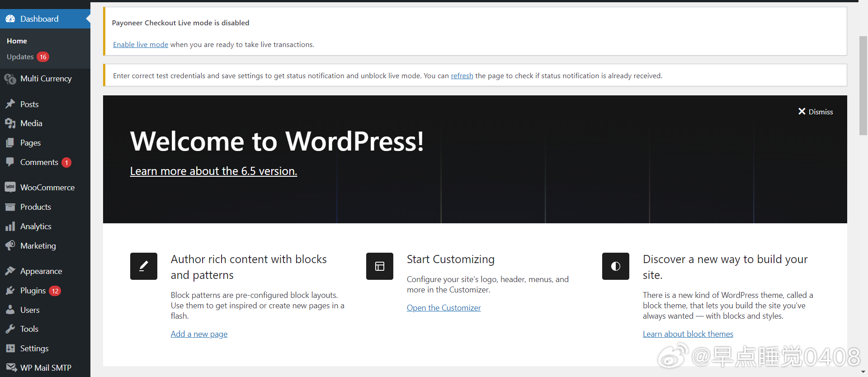Click the Comments pending badge 1
Screen dimensions: 868x377
pos(66,162)
